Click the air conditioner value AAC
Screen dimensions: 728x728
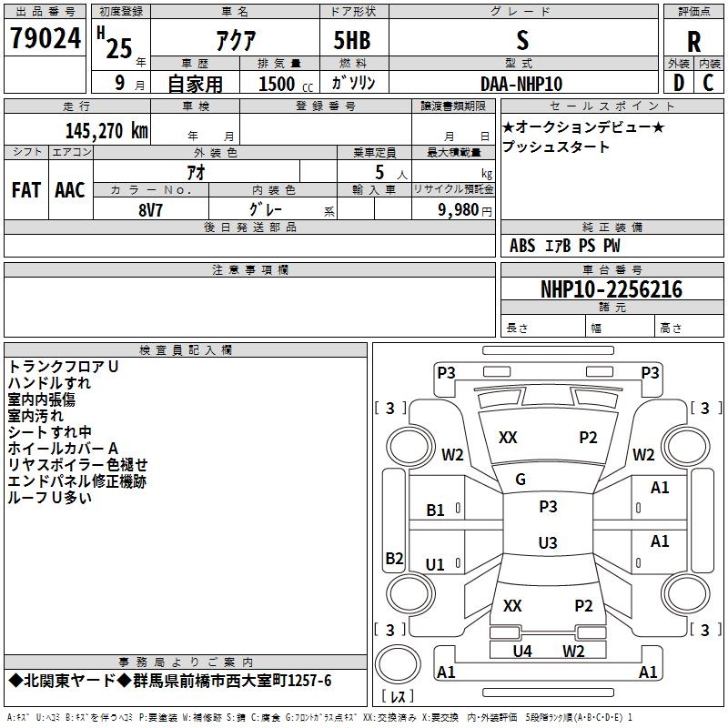[x=70, y=190]
